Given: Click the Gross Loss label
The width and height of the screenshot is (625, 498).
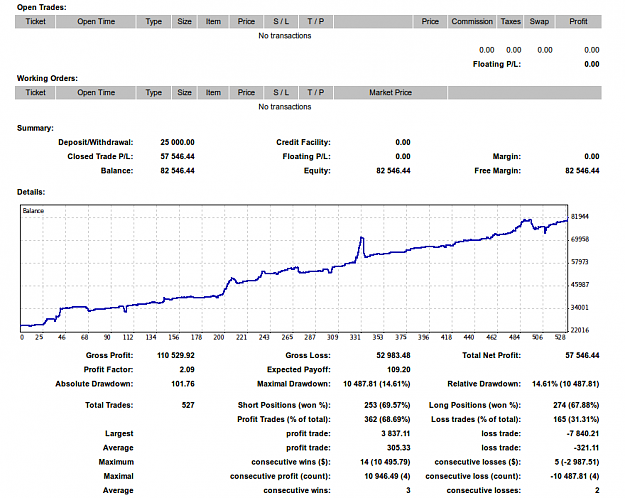Looking at the screenshot, I should 308,355.
